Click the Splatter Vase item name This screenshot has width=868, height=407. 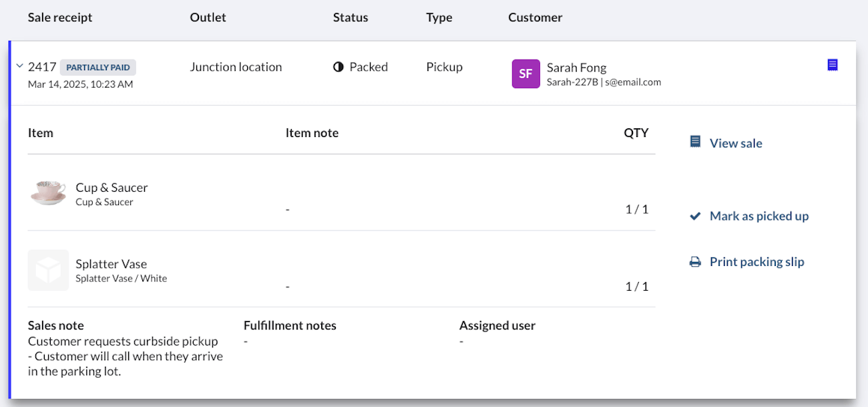click(x=111, y=264)
